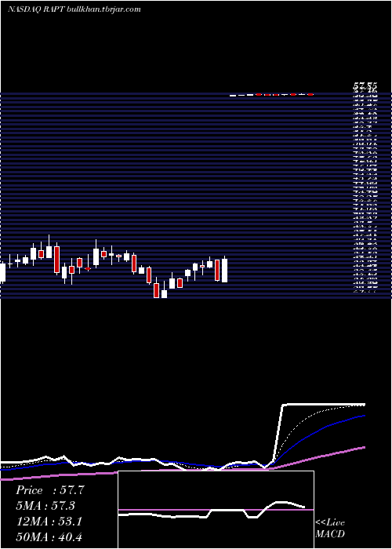Viewport: 392px width, 549px height.
Task: Click the 57.55 price axis label
Action: [x=365, y=86]
